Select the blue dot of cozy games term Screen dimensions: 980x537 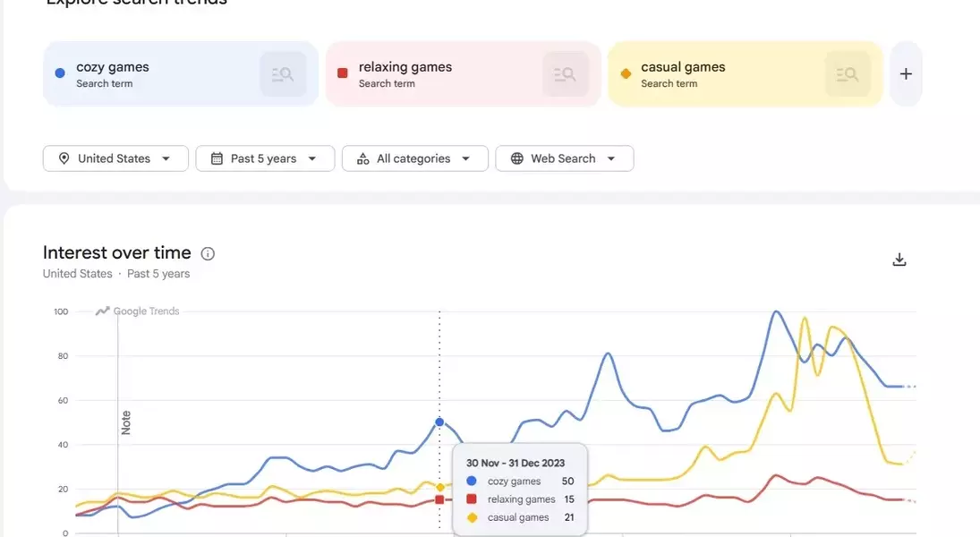pos(60,73)
